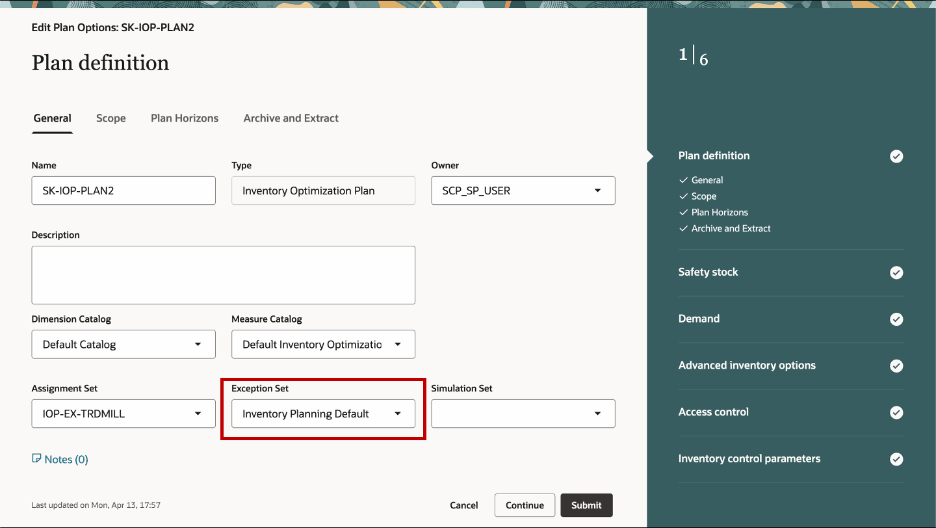This screenshot has height=528, width=936.
Task: Go to Plan definition step in sidebar
Action: 714,156
